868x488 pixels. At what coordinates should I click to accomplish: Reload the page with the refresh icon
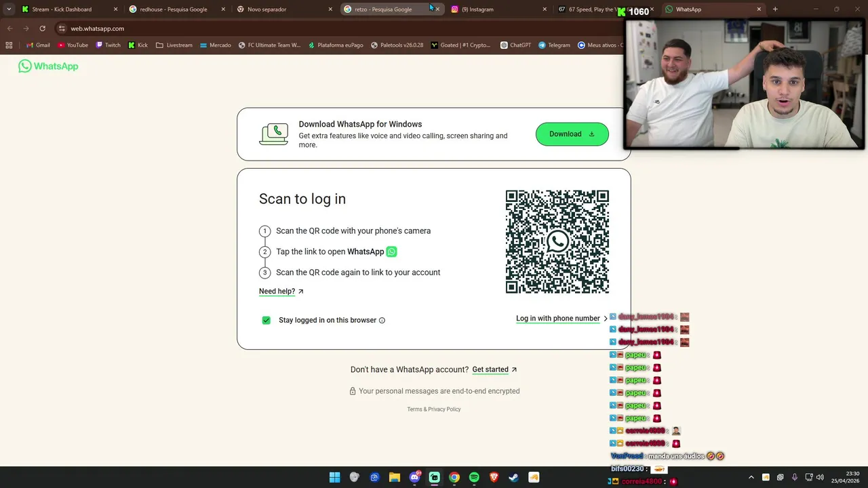pos(42,28)
